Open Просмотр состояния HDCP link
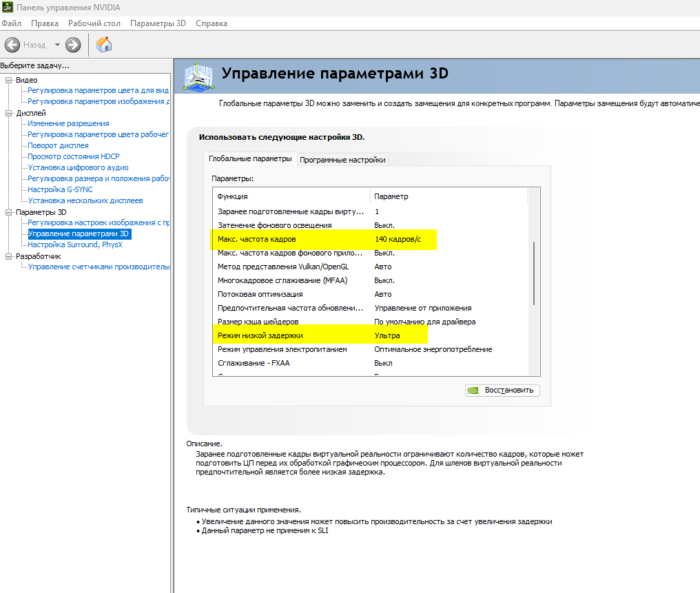 pos(74,156)
